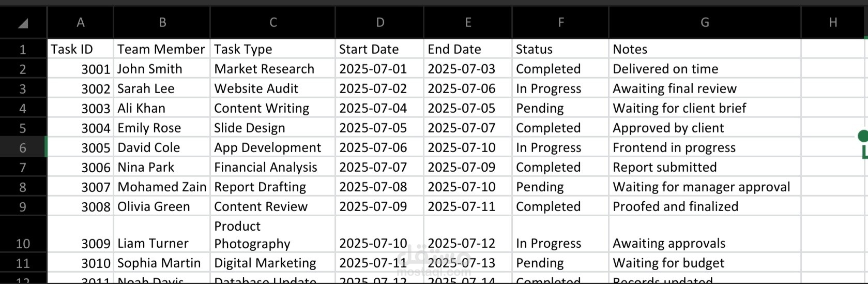The width and height of the screenshot is (868, 284).
Task: Select column A header
Action: pos(80,22)
